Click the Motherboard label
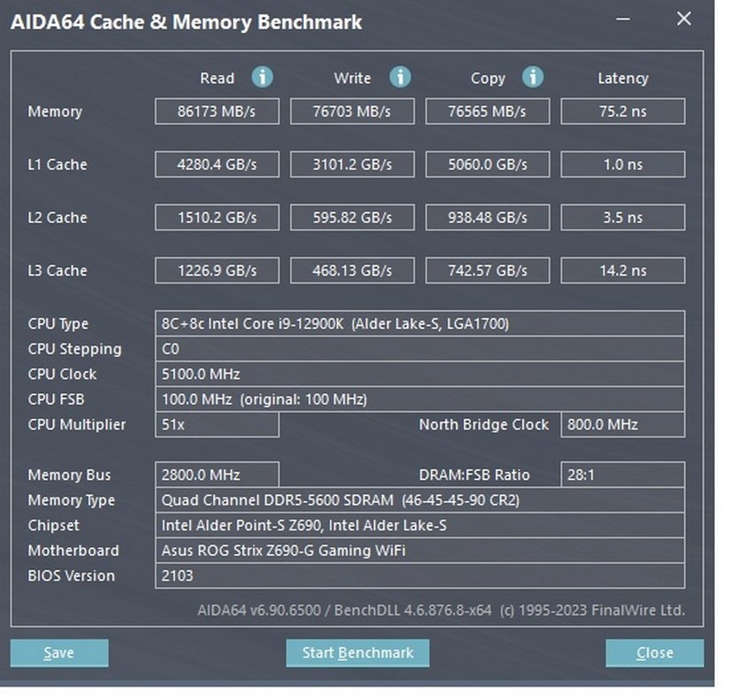729x700 pixels. tap(73, 551)
